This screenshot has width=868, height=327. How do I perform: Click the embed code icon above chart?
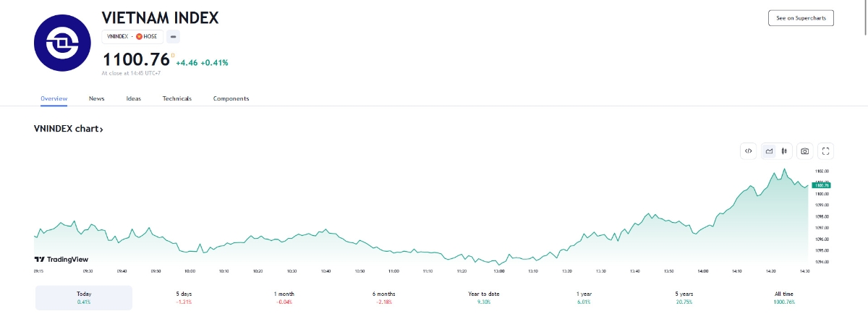(x=749, y=151)
